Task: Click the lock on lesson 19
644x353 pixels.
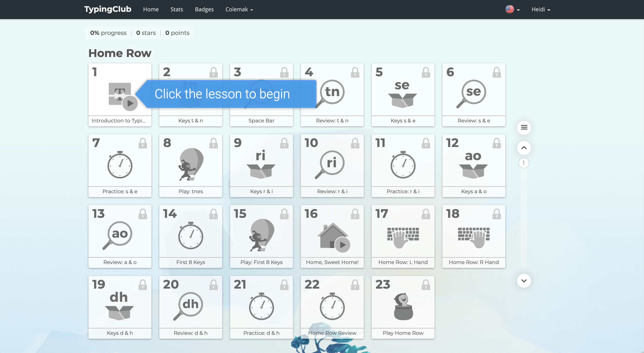Action: click(143, 285)
